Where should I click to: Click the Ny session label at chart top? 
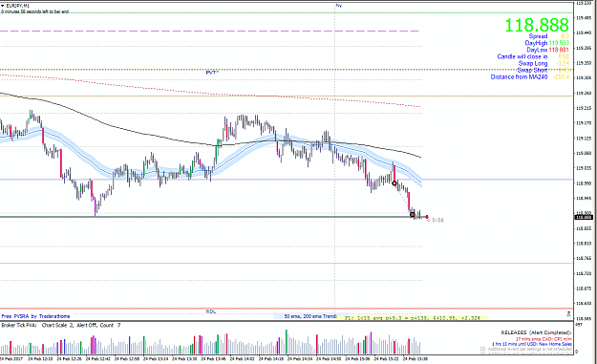tap(339, 6)
